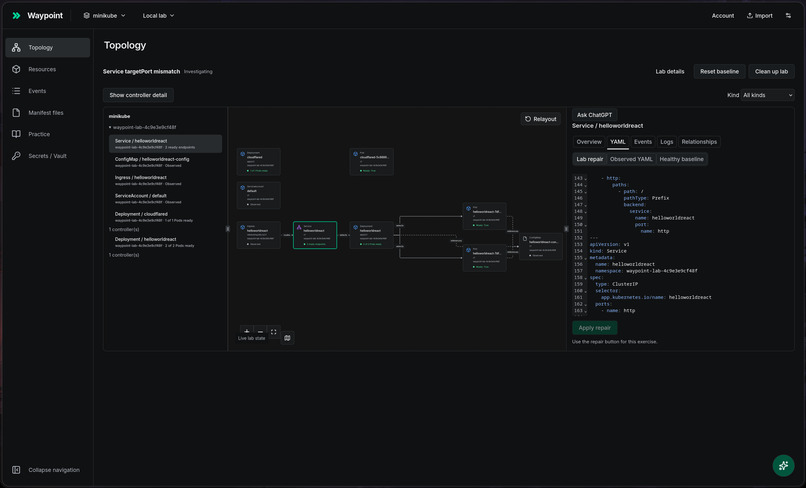Select the Healthy baseline view

click(x=681, y=159)
